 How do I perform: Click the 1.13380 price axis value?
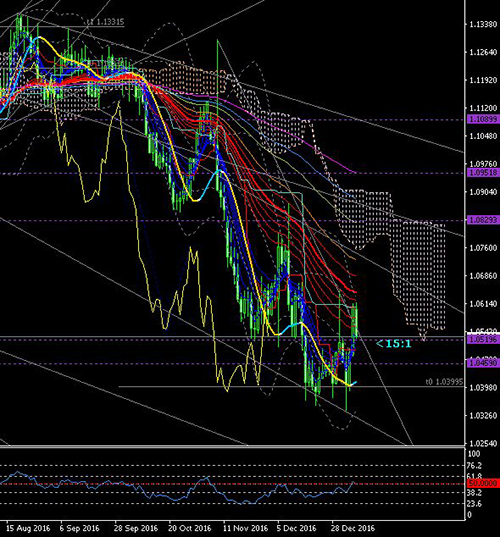[x=483, y=24]
